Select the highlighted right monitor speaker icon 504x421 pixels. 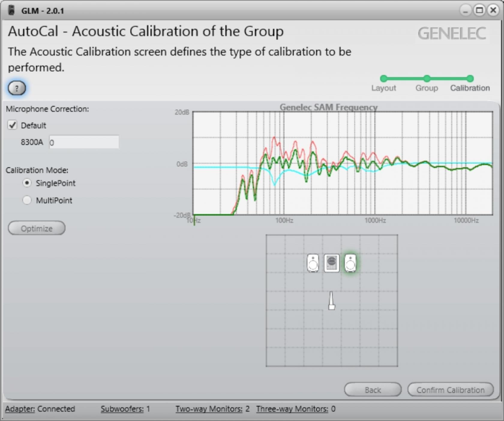350,263
